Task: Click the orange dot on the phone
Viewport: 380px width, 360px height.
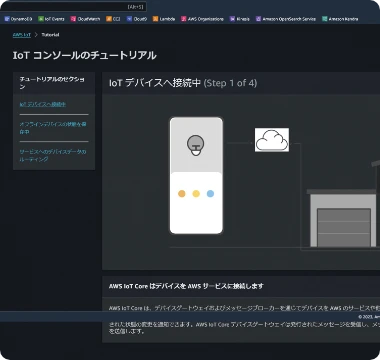Action: pos(182,194)
